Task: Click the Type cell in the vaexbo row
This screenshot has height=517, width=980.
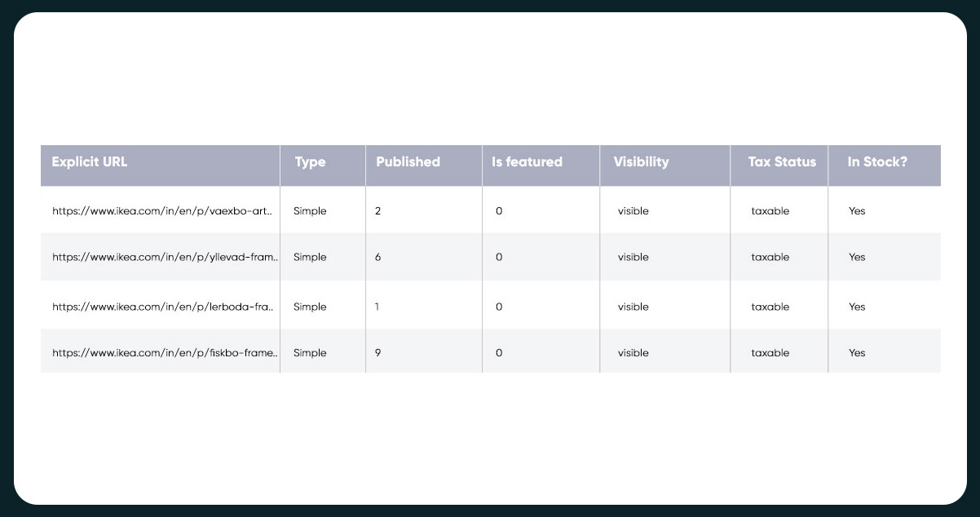Action: (310, 210)
